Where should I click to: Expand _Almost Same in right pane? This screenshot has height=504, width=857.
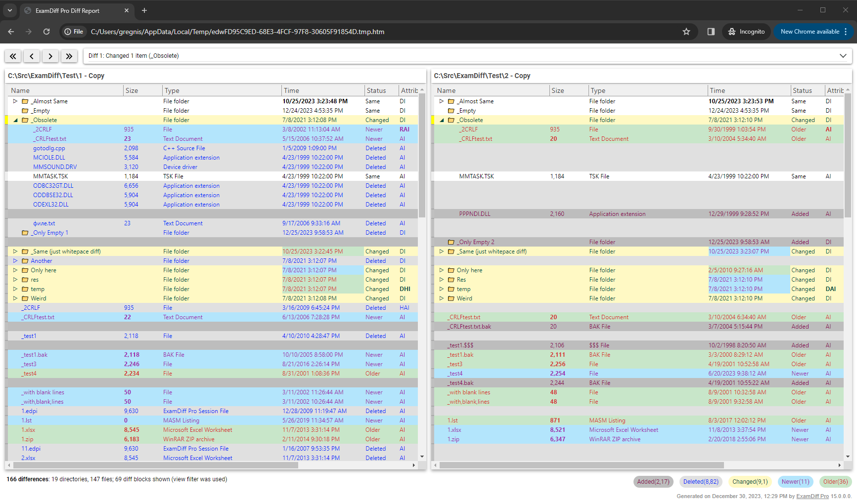442,101
